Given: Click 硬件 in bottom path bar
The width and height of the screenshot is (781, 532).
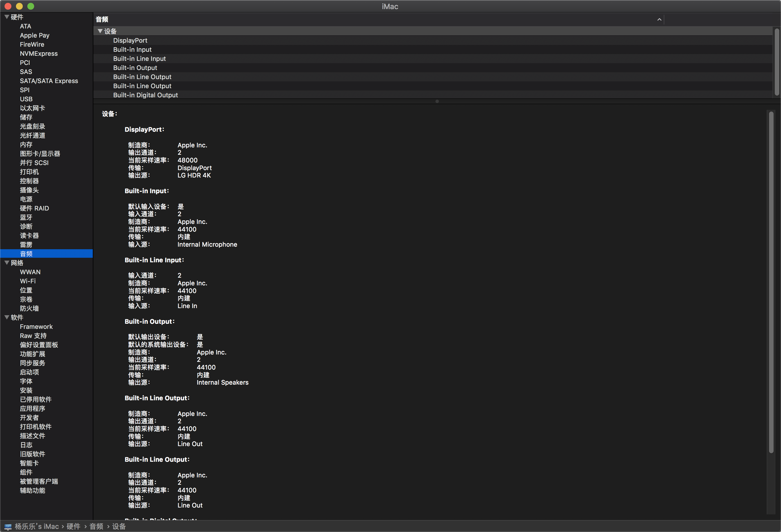Looking at the screenshot, I should click(73, 526).
